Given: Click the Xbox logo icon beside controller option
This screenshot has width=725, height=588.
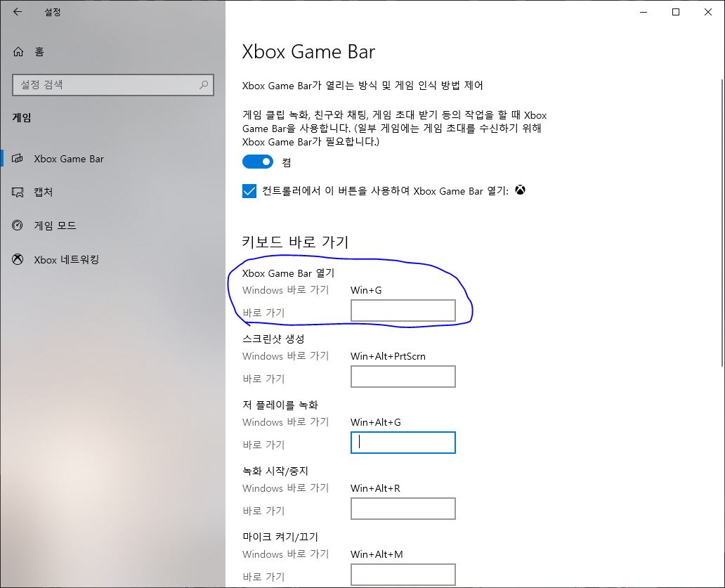Looking at the screenshot, I should 520,190.
